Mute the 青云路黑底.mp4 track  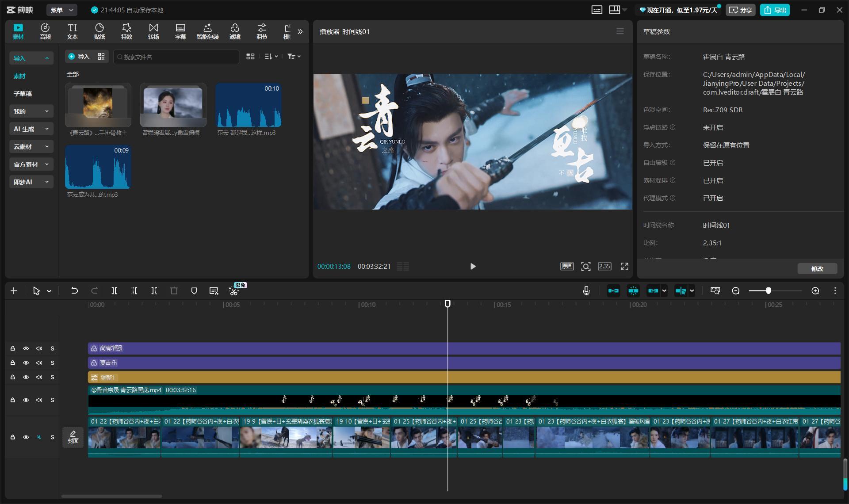[x=39, y=400]
